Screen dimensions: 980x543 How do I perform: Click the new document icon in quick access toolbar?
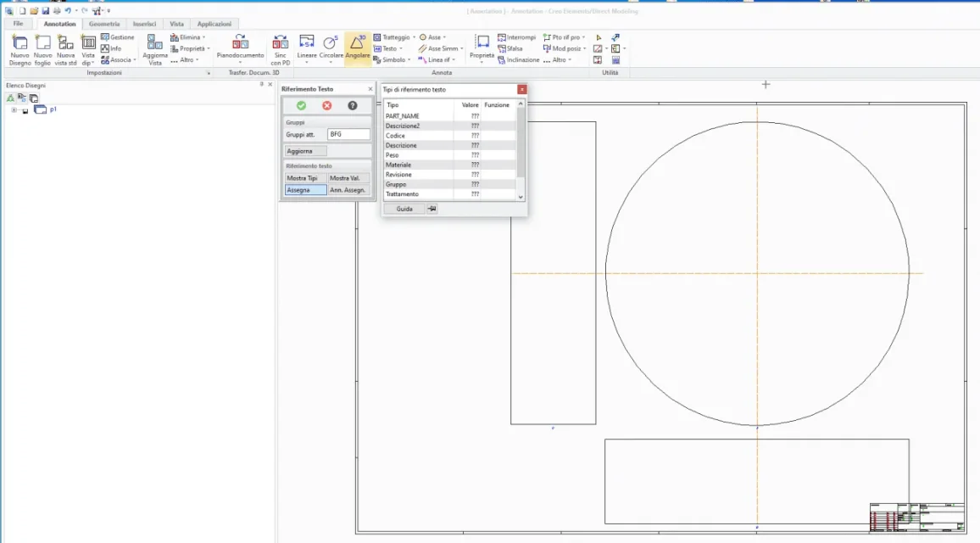[x=23, y=11]
